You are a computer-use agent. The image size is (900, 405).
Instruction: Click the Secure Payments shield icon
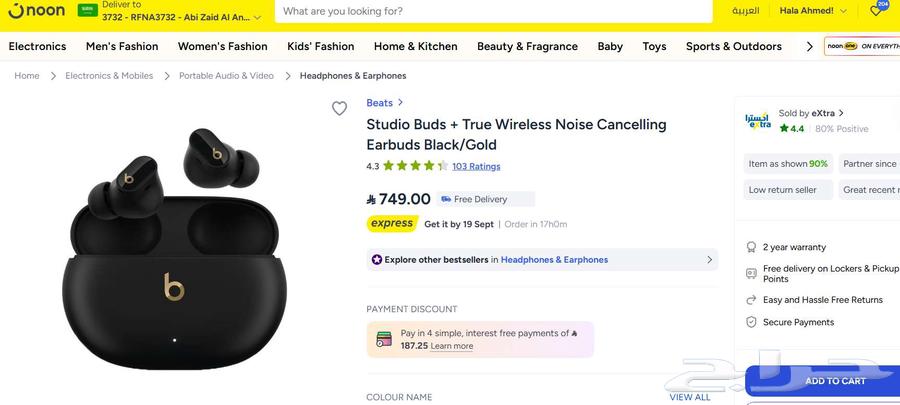point(751,322)
